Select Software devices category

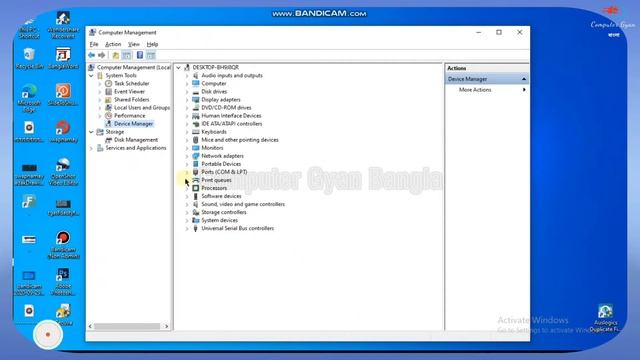pos(221,196)
